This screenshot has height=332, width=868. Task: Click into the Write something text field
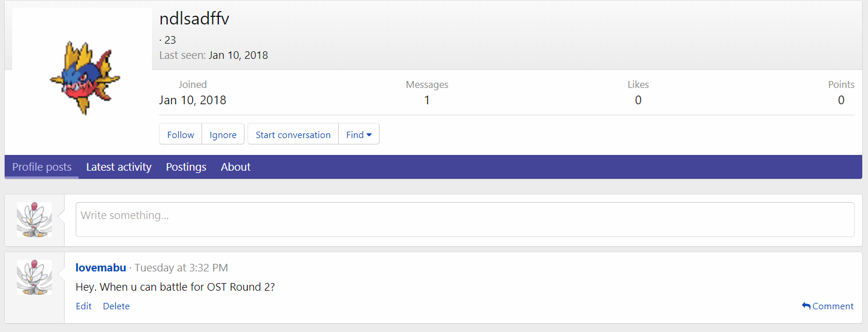click(x=465, y=220)
